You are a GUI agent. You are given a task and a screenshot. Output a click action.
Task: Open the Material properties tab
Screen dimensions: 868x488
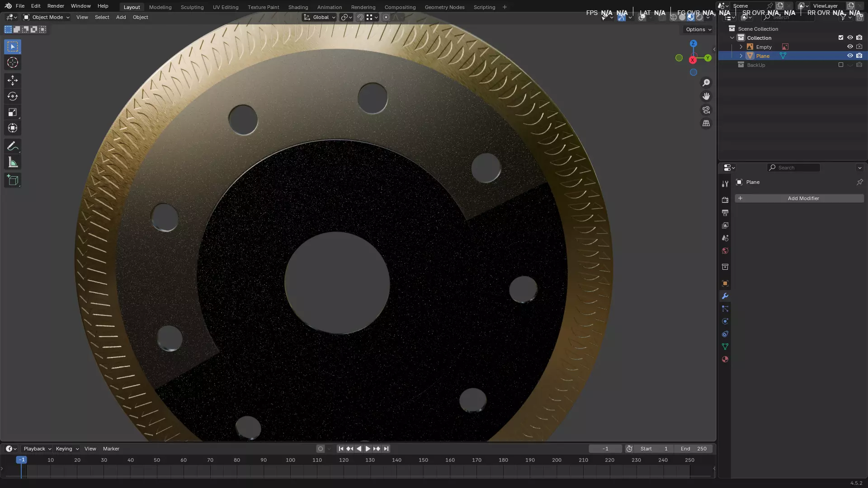point(725,359)
